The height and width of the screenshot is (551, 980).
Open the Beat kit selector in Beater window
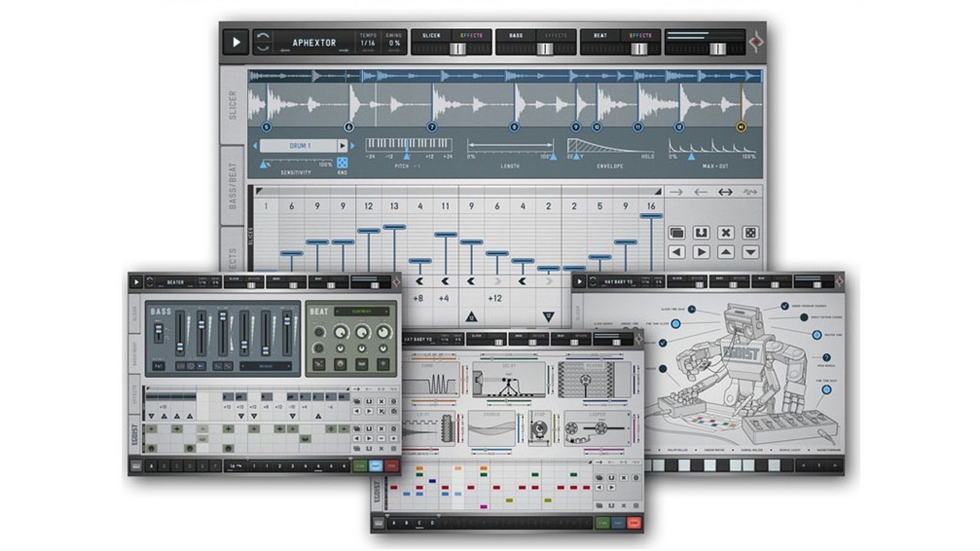361,312
